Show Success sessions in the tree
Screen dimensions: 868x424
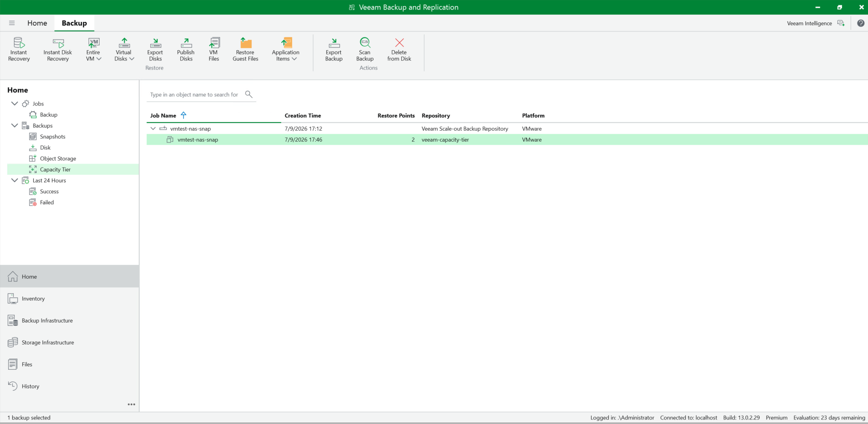(x=49, y=191)
